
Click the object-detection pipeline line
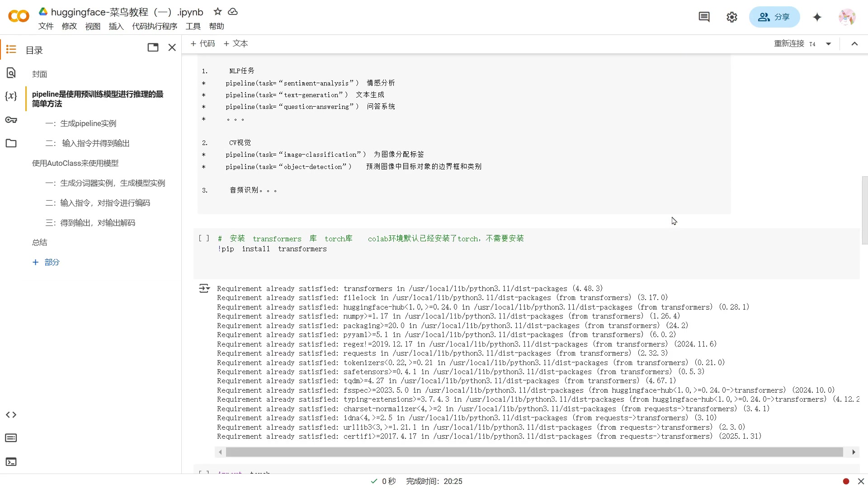354,167
